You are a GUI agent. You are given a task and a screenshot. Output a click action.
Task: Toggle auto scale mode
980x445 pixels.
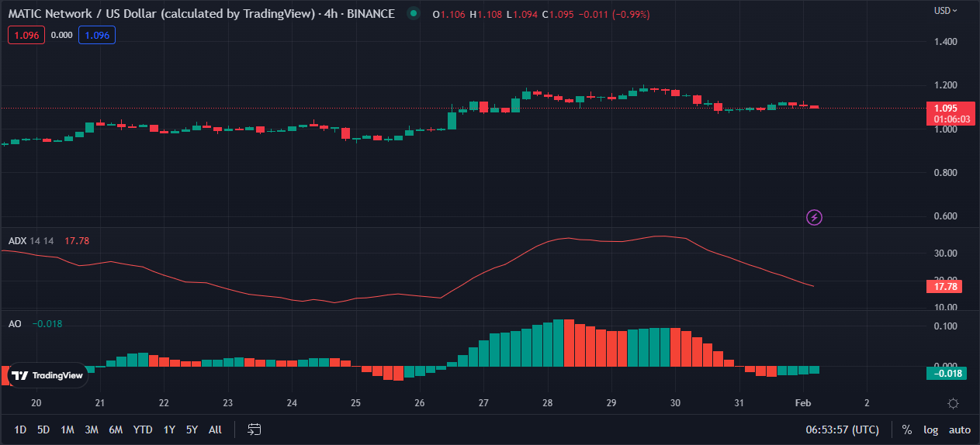960,429
